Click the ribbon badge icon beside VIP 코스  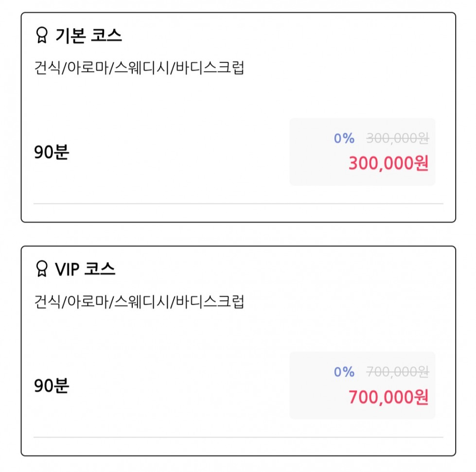[42, 269]
